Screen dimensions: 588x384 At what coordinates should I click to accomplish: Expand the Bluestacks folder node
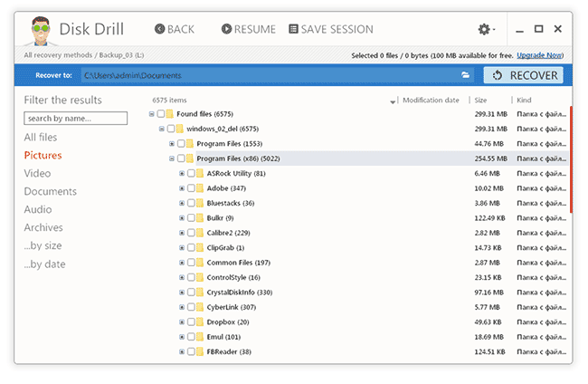click(x=182, y=203)
